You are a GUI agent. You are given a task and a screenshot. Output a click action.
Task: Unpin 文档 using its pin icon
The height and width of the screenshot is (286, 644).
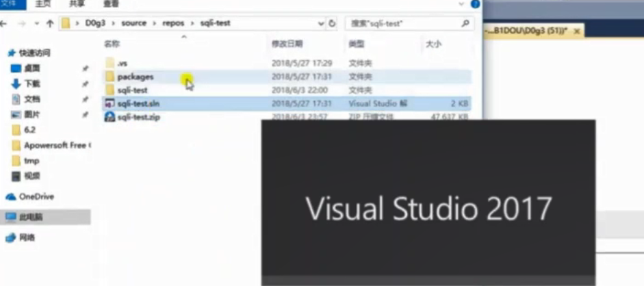tap(85, 99)
